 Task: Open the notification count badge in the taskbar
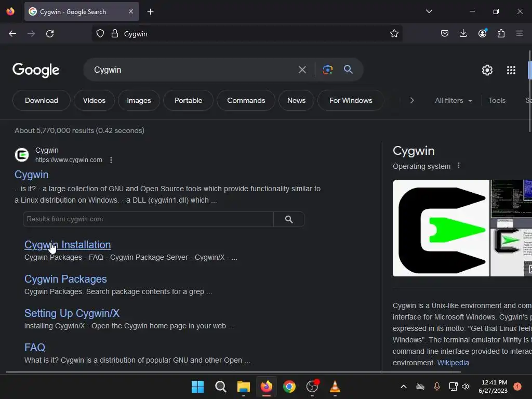click(517, 387)
